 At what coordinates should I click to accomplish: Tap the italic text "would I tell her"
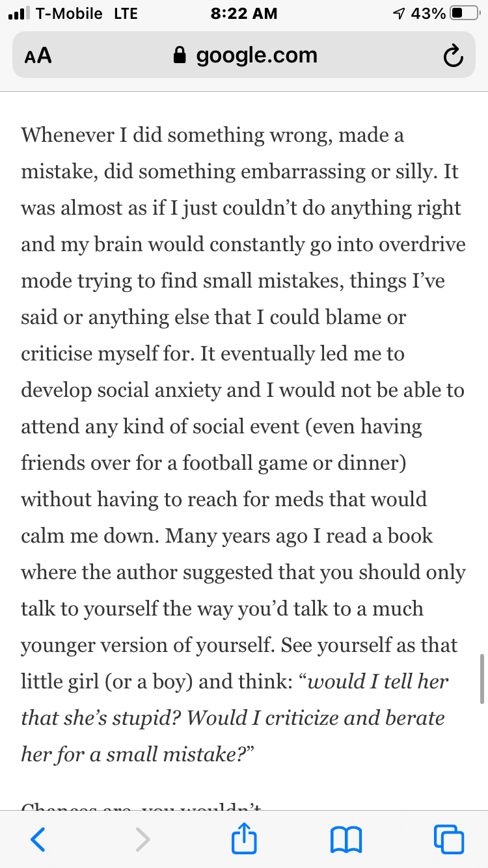pos(378,681)
